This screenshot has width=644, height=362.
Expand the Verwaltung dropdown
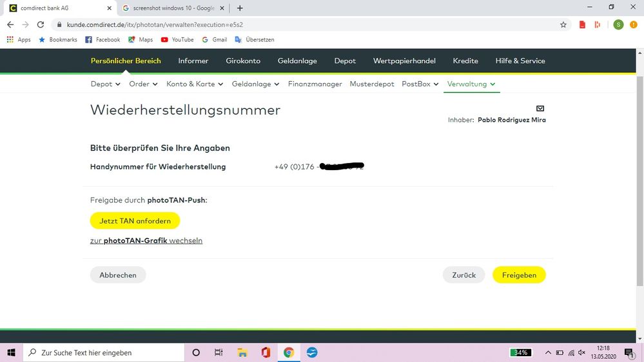(471, 84)
